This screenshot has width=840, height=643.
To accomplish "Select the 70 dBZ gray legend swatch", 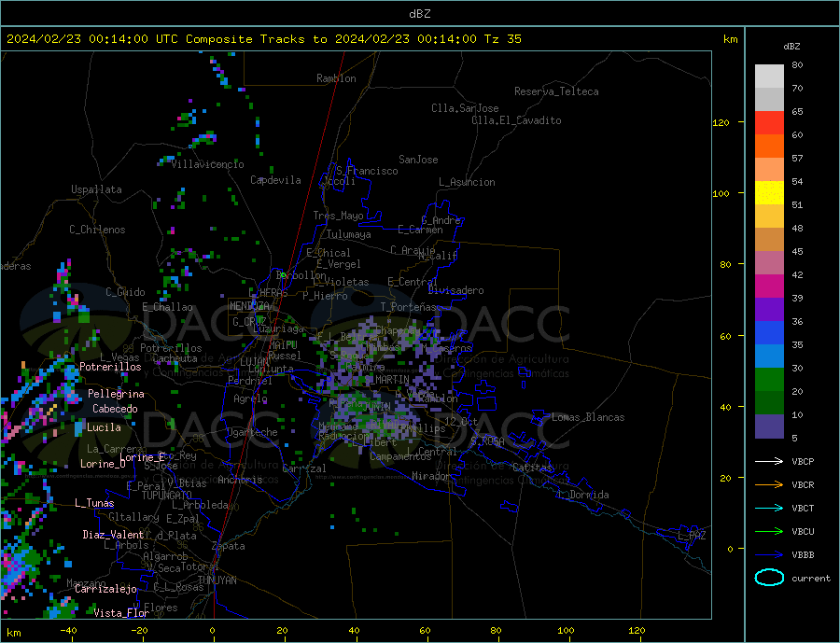I will (x=769, y=100).
